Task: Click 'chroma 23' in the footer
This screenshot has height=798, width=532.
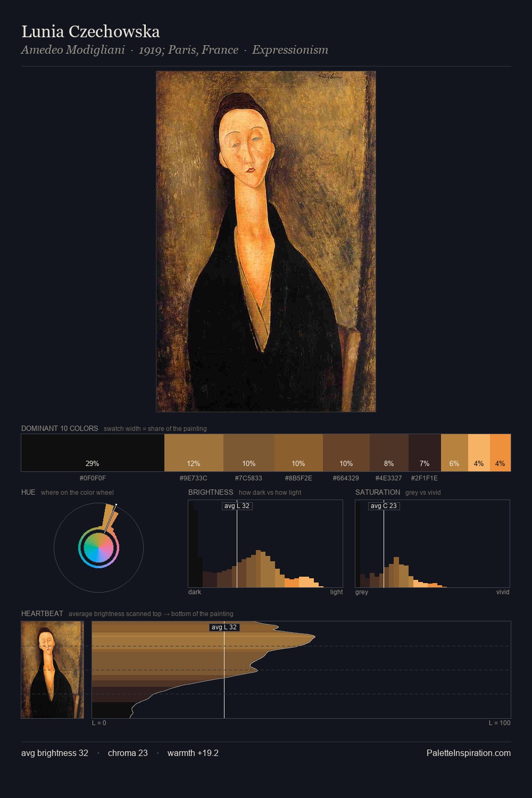Action: point(128,753)
